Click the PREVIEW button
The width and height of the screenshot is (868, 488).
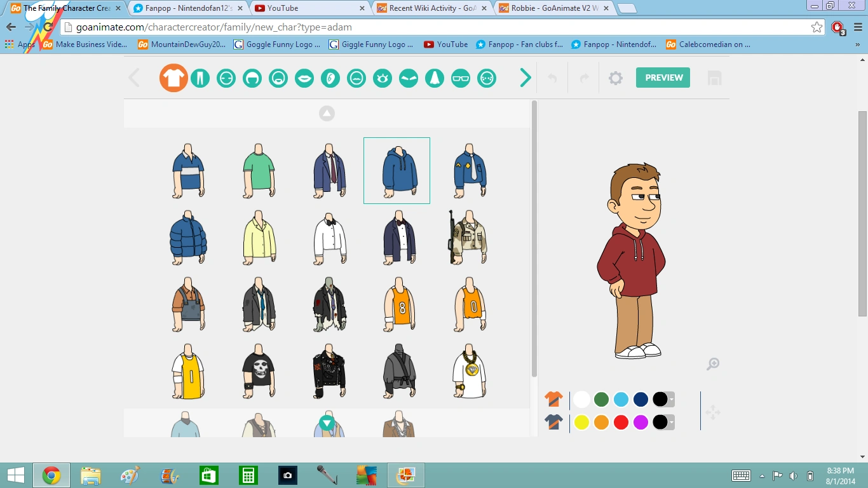(663, 77)
